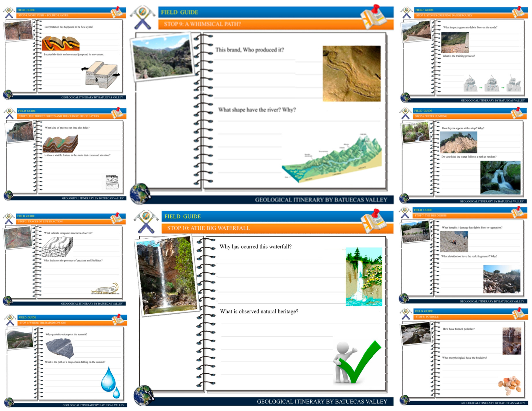Open the big waterfall photo on Stop 10

[x=167, y=275]
